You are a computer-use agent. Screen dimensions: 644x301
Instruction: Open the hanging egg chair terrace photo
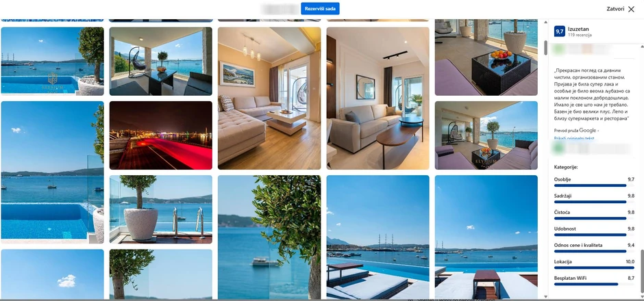tap(160, 62)
